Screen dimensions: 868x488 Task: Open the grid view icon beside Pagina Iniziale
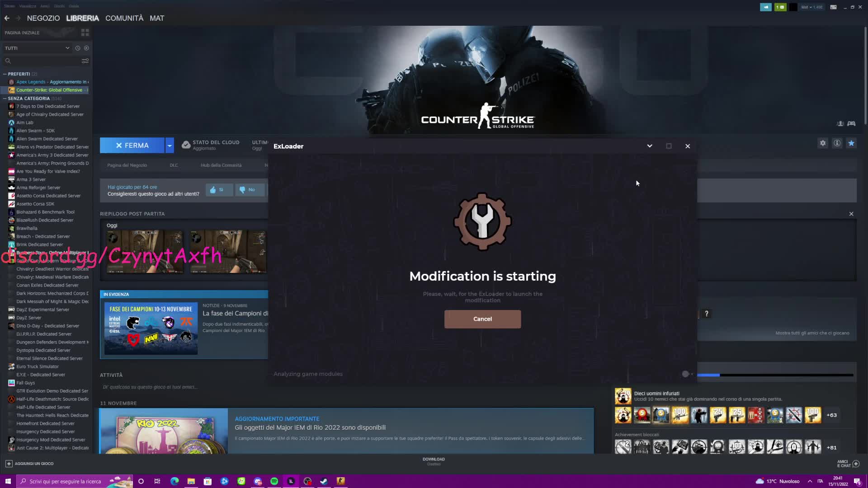coord(85,32)
